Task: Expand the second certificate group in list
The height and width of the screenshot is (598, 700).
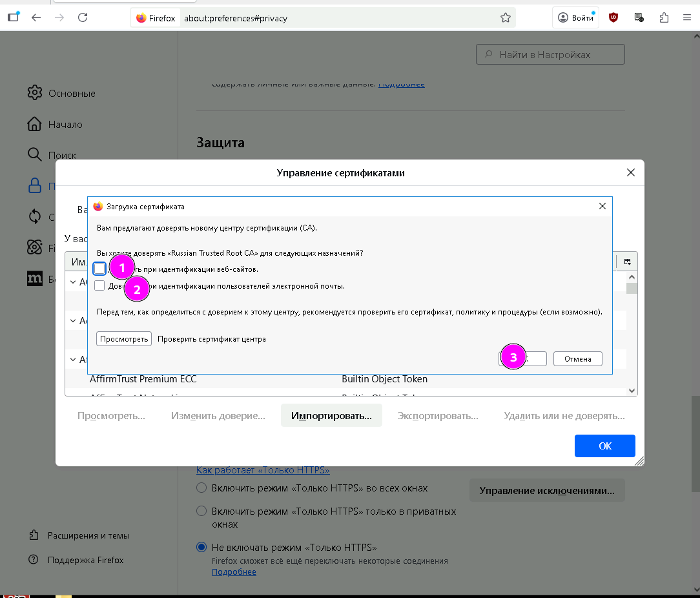Action: coord(74,321)
